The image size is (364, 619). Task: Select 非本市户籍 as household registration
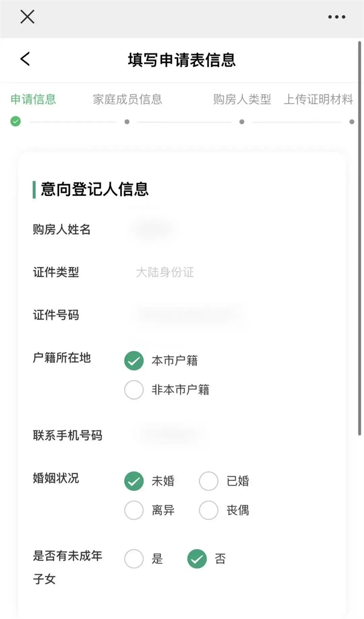134,389
